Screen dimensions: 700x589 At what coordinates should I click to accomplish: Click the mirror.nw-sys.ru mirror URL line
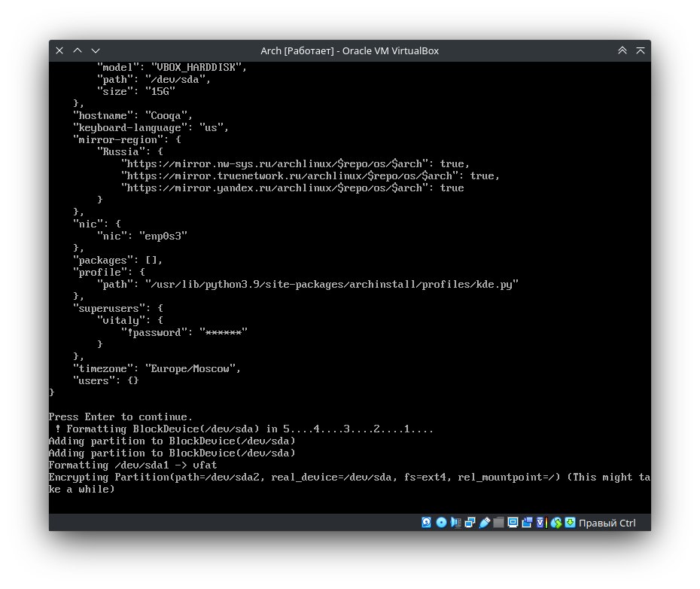click(x=296, y=164)
